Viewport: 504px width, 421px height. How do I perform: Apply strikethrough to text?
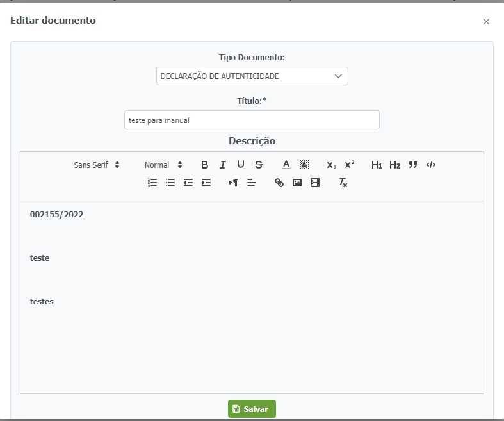[258, 165]
